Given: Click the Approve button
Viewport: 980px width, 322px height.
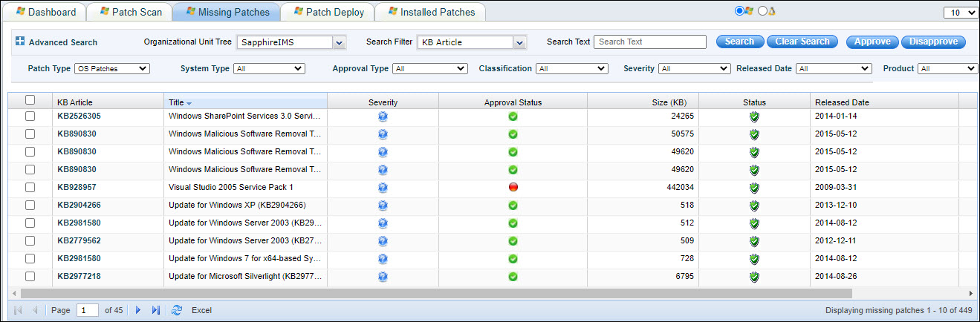Looking at the screenshot, I should 872,42.
